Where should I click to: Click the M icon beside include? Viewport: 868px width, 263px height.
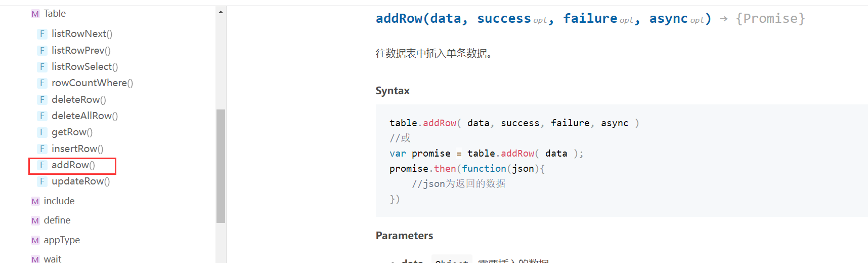pos(35,201)
